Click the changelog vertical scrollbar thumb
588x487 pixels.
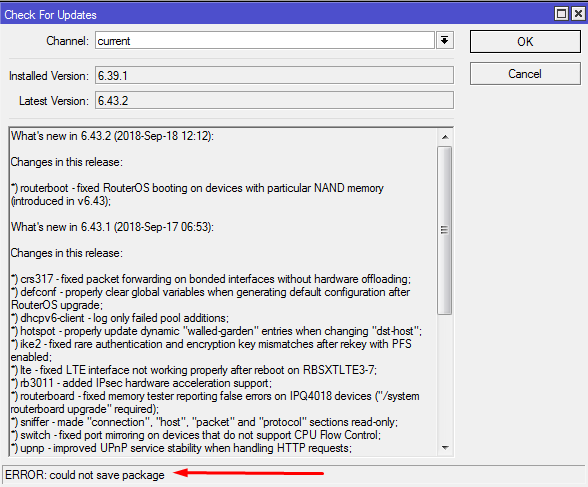[445, 230]
